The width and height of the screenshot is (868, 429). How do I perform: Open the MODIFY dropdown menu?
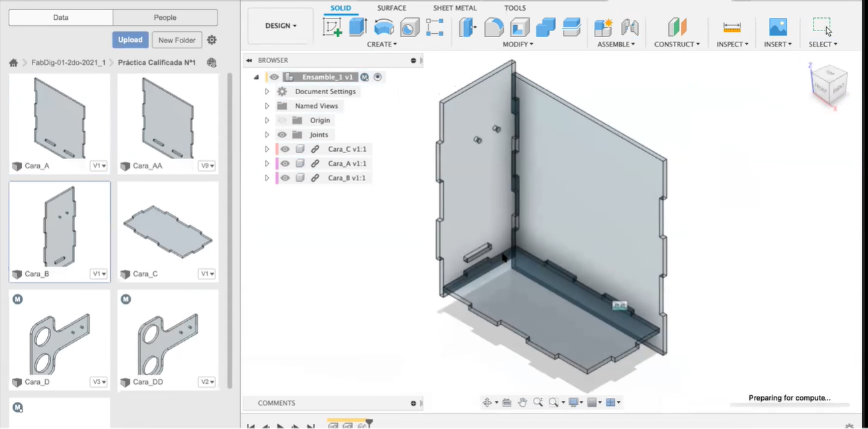point(518,44)
